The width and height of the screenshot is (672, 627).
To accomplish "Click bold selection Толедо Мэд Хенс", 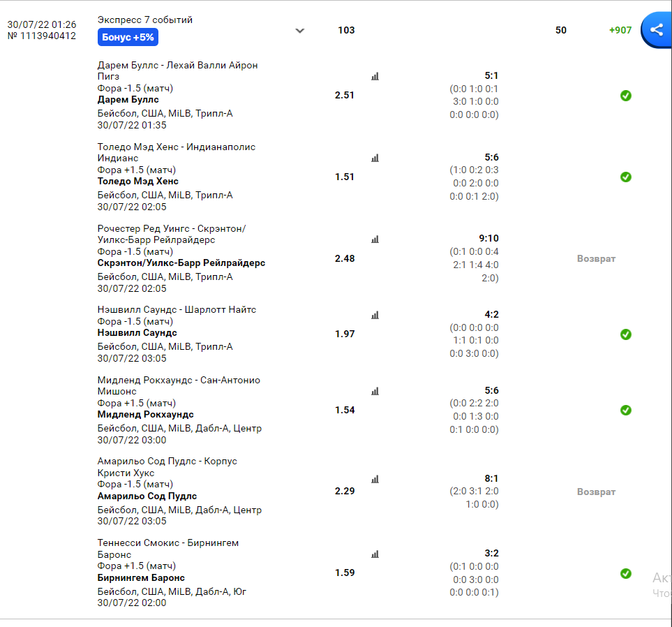I will pyautogui.click(x=138, y=181).
